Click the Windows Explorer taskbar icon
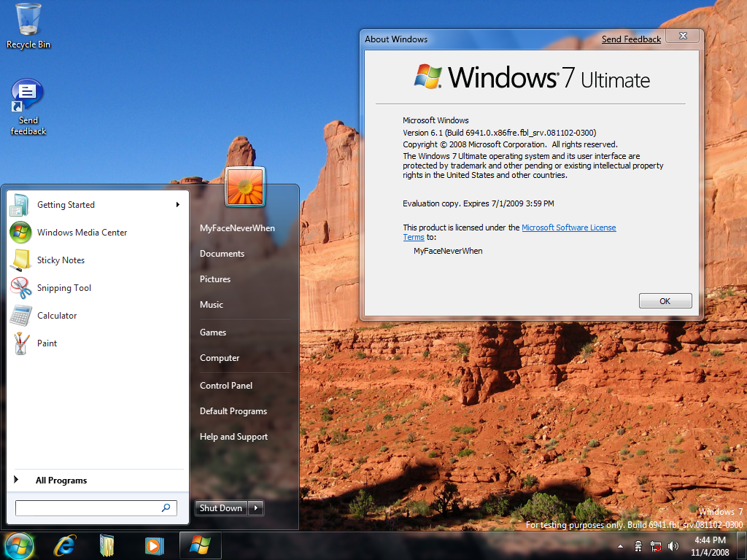 click(108, 545)
